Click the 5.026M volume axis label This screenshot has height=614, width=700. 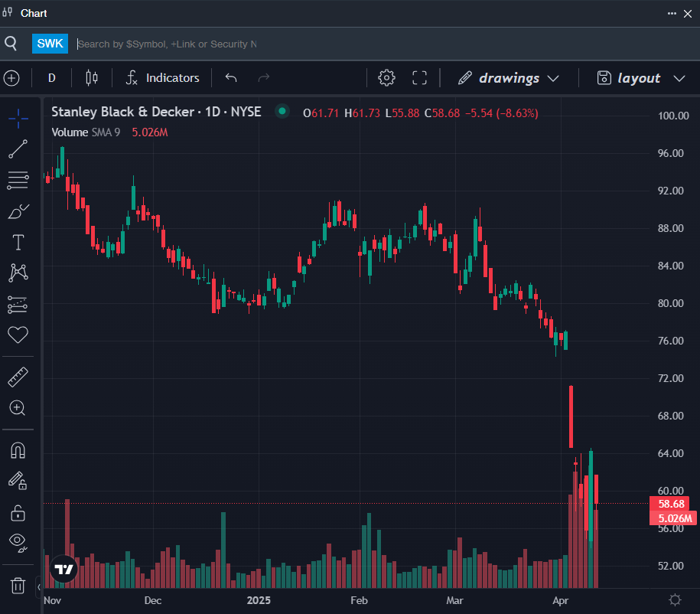tap(673, 518)
